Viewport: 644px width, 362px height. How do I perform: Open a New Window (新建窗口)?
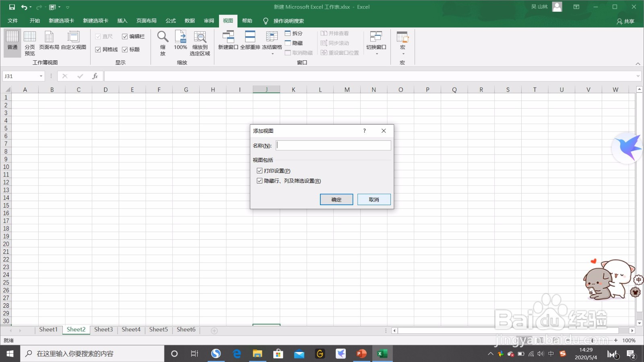coord(228,40)
